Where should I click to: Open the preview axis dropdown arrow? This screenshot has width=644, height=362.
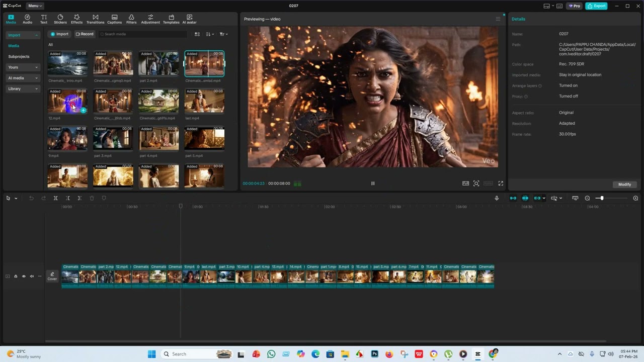point(560,199)
